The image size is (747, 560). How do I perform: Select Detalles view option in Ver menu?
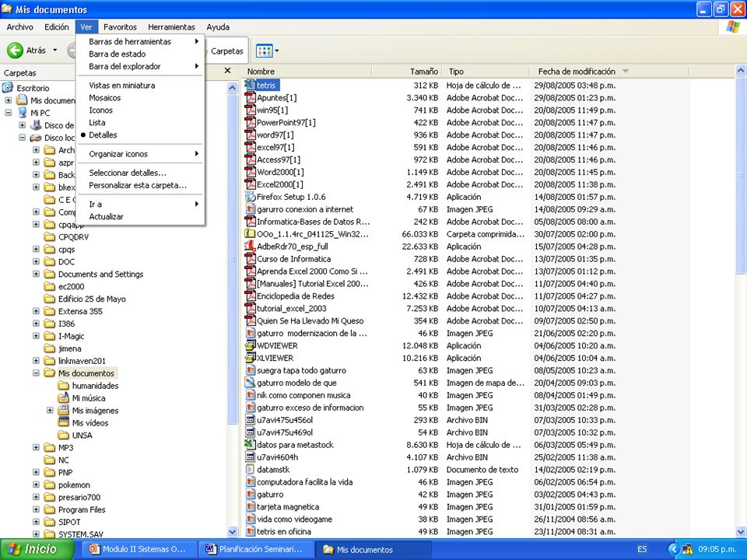click(141, 135)
